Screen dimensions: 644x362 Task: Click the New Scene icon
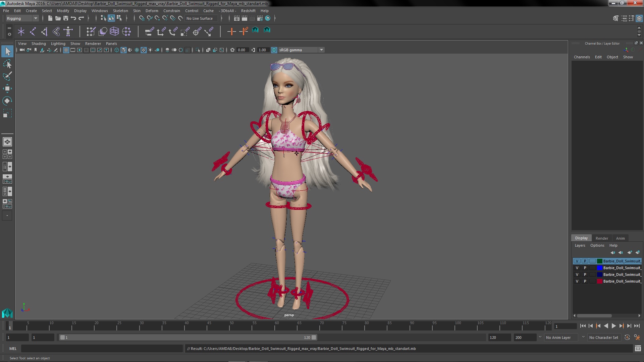click(50, 18)
